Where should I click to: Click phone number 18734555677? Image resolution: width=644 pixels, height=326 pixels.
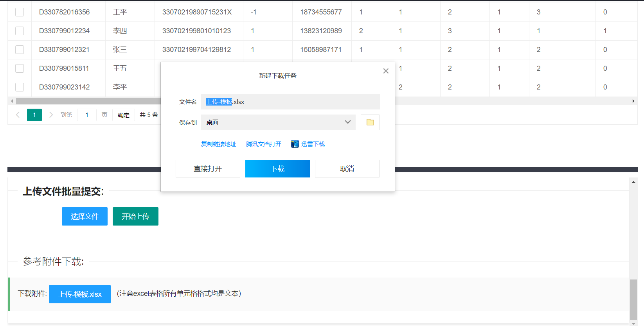pos(321,12)
